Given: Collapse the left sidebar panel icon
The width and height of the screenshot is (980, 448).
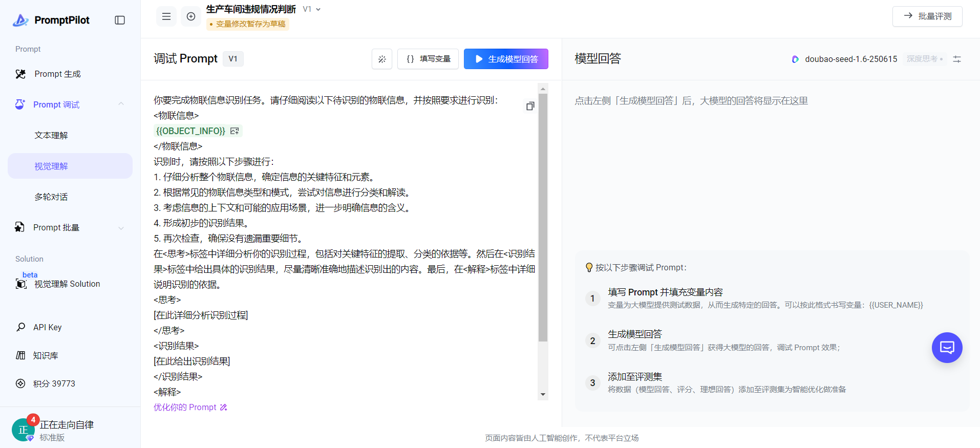Looking at the screenshot, I should pos(120,20).
